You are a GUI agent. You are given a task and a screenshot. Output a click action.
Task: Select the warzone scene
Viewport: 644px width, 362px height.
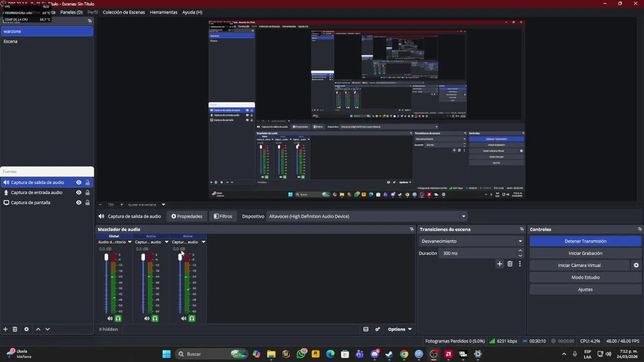(47, 31)
